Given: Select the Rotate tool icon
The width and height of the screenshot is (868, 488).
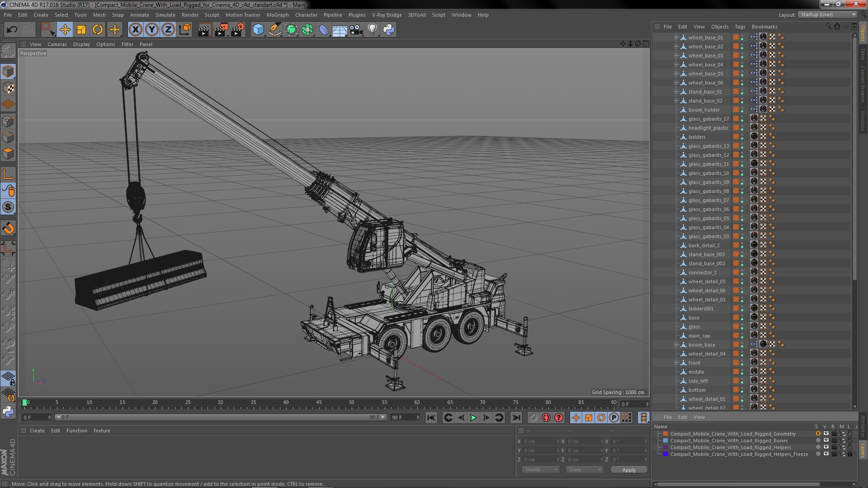Looking at the screenshot, I should [98, 30].
